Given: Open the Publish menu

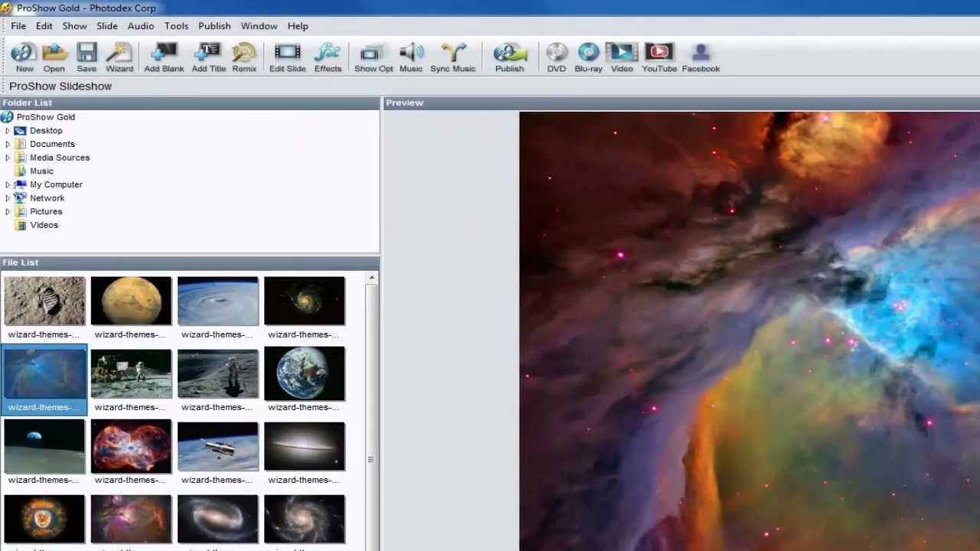Looking at the screenshot, I should pyautogui.click(x=214, y=26).
